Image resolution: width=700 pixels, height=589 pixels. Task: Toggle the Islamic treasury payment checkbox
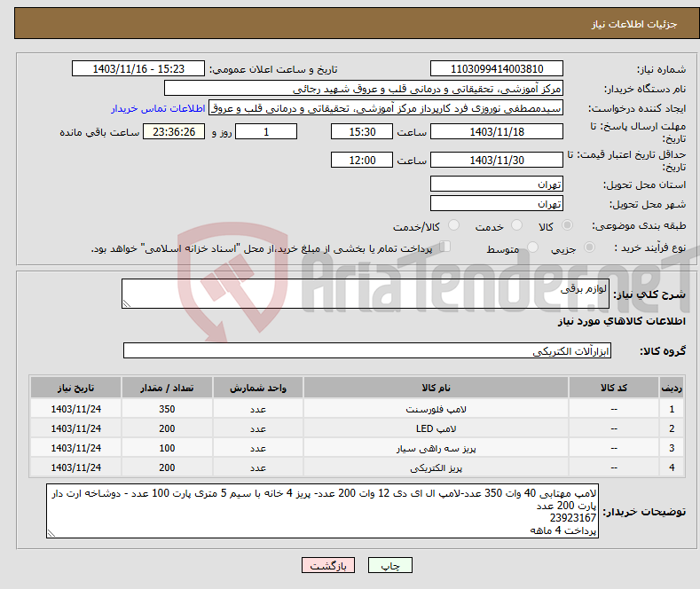(x=445, y=247)
